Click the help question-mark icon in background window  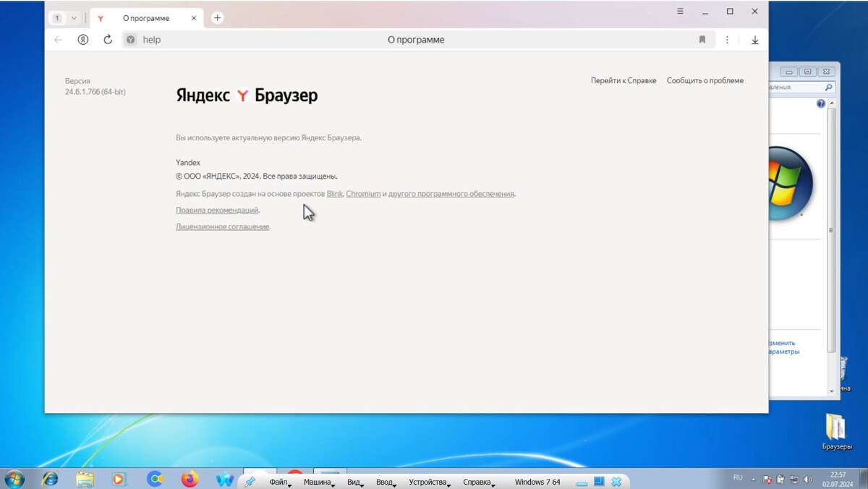[x=821, y=103]
